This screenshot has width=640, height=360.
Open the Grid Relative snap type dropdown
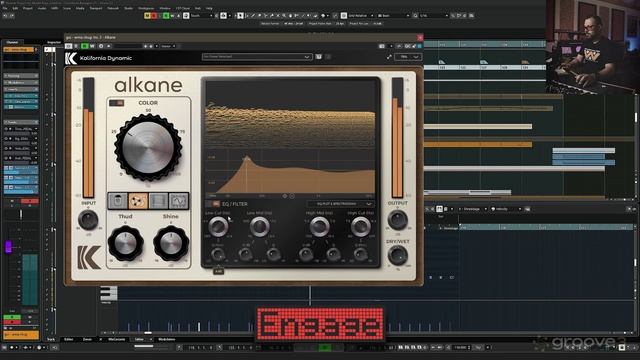point(360,16)
